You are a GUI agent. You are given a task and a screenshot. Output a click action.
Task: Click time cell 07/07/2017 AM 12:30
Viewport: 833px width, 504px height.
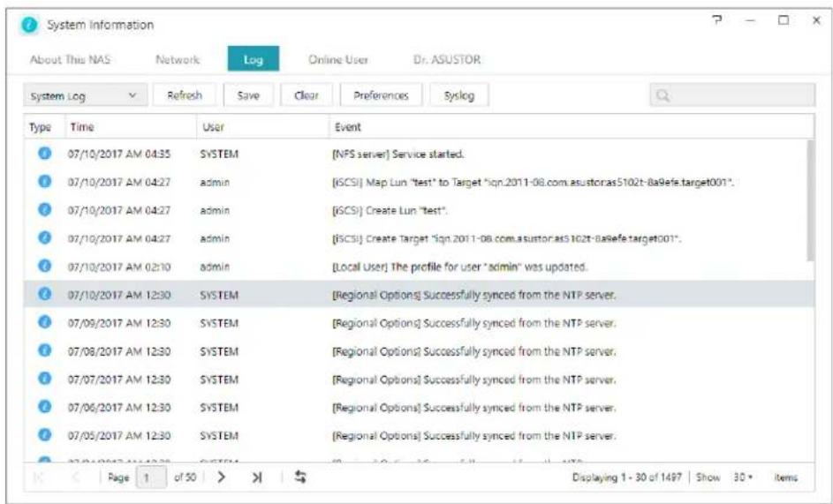pyautogui.click(x=119, y=380)
